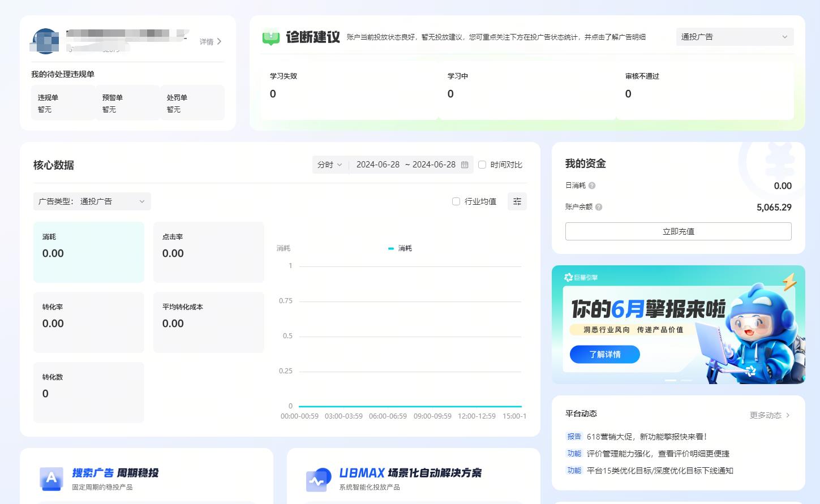The height and width of the screenshot is (504, 820).
Task: Open the 学习失败 status card
Action: pyautogui.click(x=349, y=87)
